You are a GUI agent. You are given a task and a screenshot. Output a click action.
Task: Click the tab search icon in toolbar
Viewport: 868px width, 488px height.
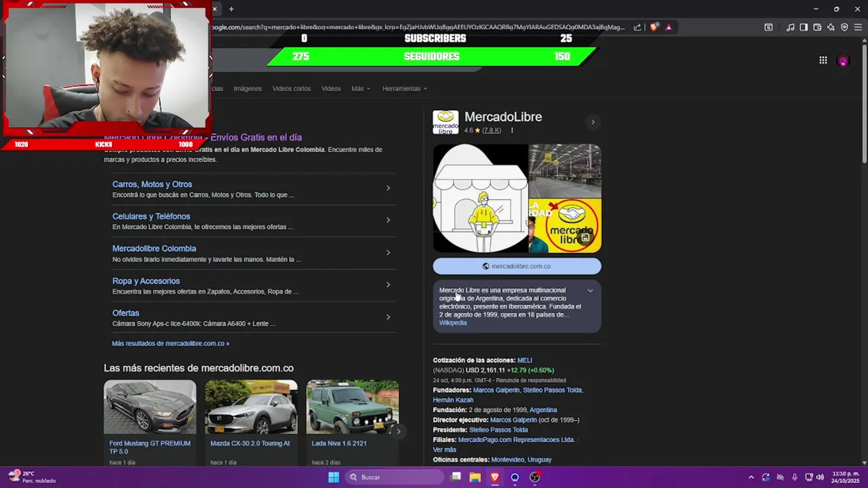(768, 27)
